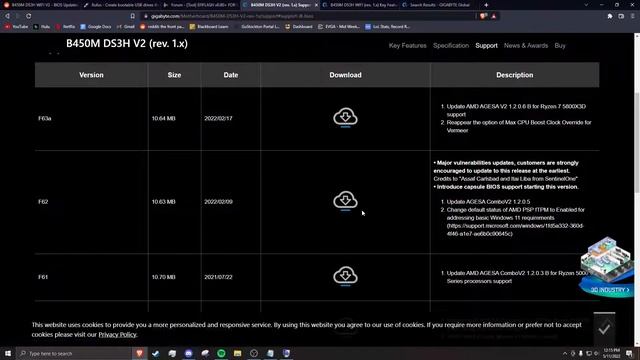Go back in browser history

point(7,16)
